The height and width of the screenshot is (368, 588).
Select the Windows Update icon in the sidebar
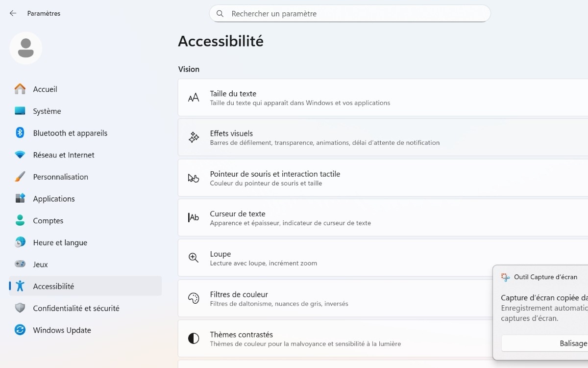pos(19,330)
